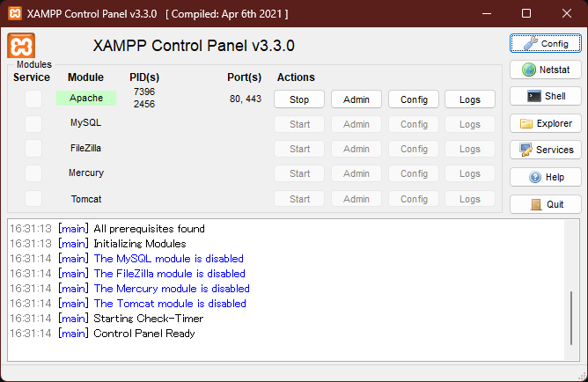
Task: Quit XAMPP via the door icon
Action: 536,204
